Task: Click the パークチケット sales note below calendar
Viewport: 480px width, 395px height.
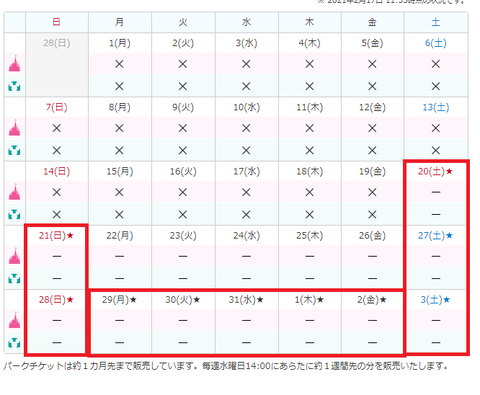Action: pyautogui.click(x=226, y=366)
